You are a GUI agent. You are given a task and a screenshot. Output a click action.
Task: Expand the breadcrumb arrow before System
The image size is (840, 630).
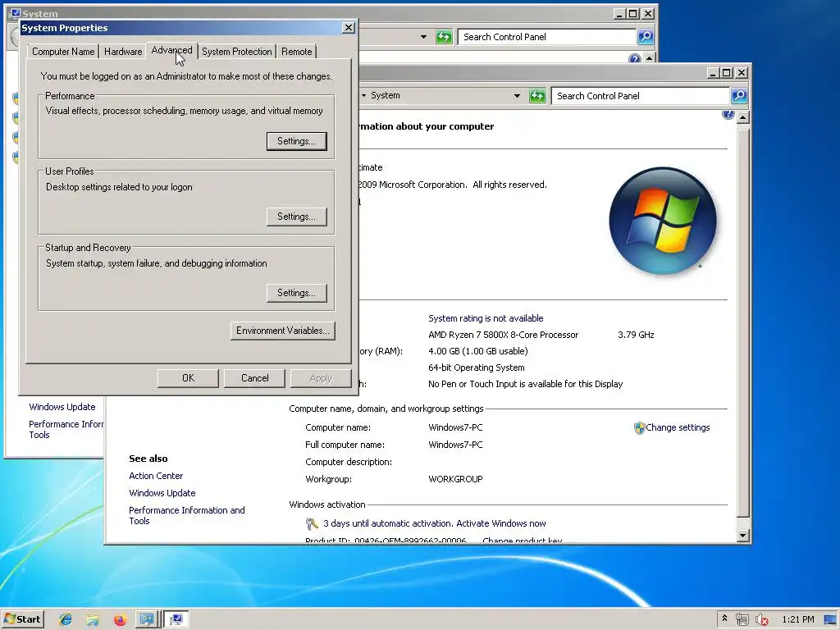tap(363, 95)
